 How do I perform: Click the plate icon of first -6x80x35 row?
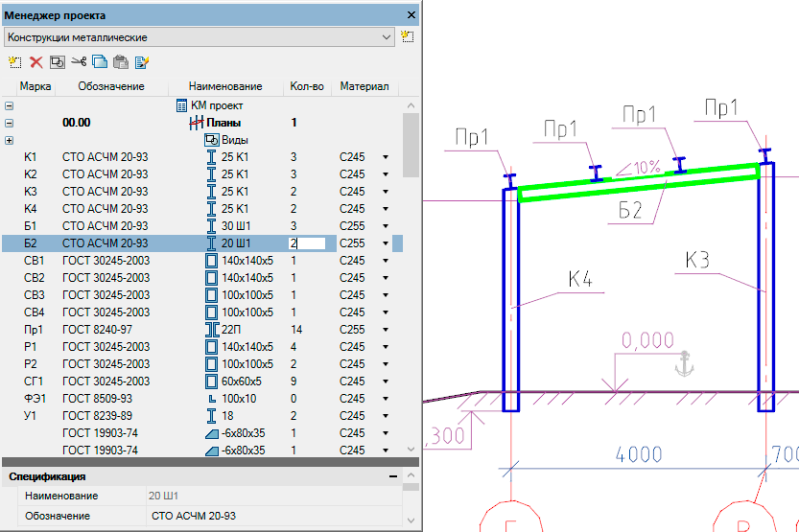pos(212,433)
